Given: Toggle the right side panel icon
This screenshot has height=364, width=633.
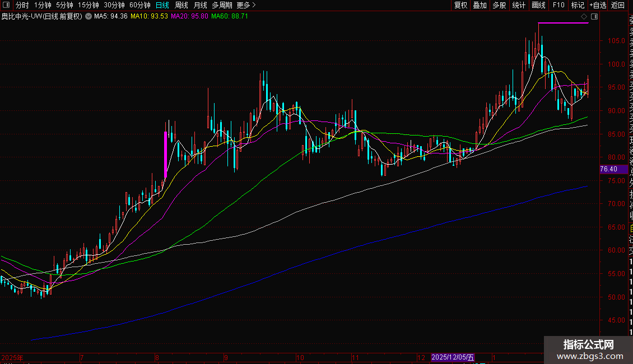Looking at the screenshot, I should (594, 17).
